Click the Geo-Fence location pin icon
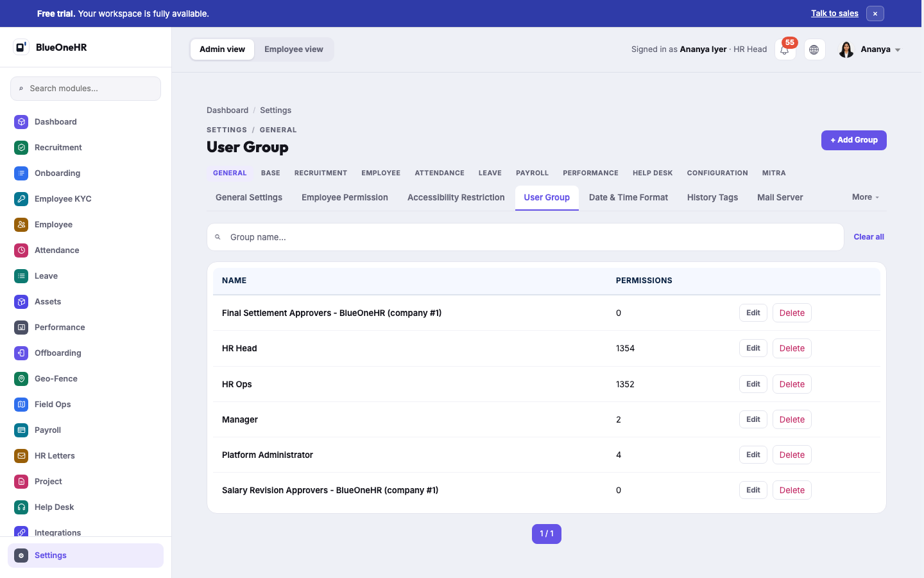 click(21, 379)
